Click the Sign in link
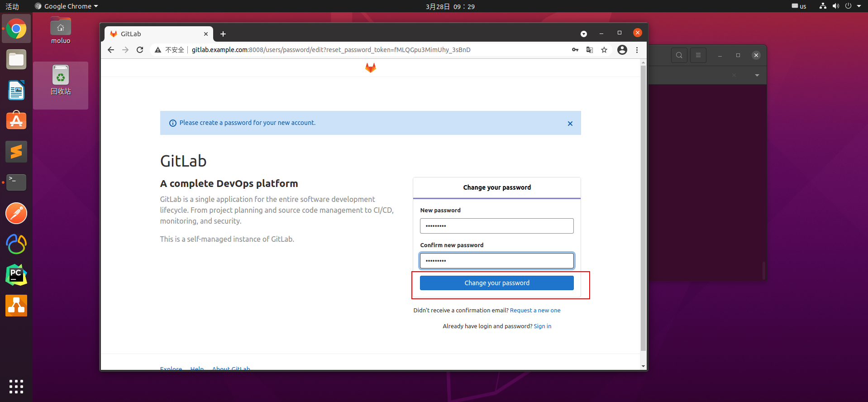868x402 pixels. click(x=543, y=326)
